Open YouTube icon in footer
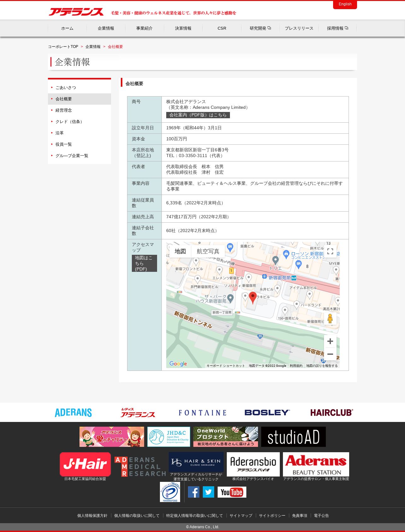 (232, 492)
